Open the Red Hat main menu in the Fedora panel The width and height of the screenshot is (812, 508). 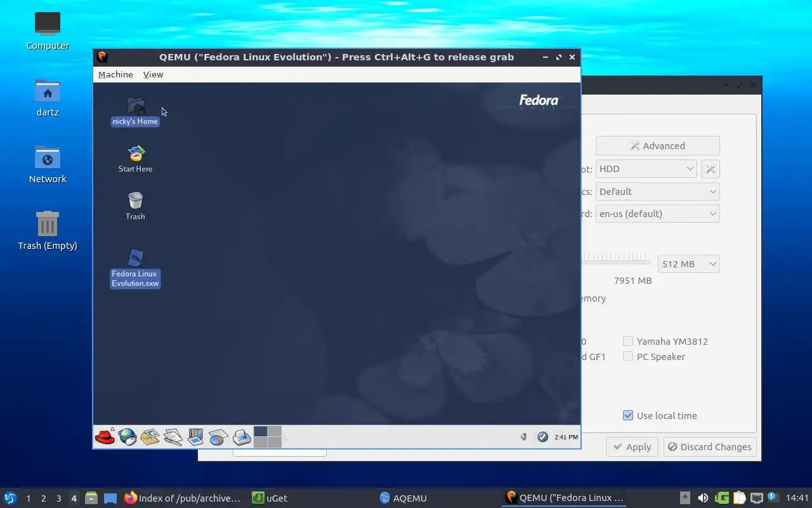pos(105,436)
